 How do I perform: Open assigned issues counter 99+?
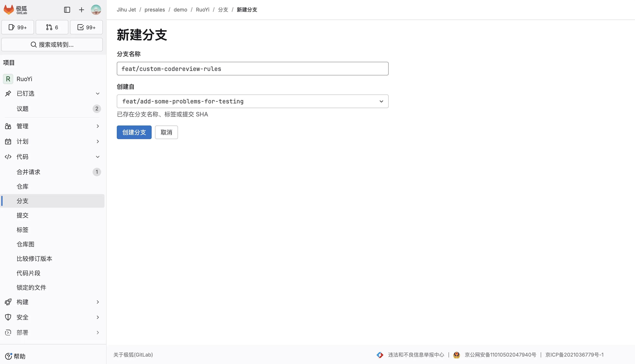[17, 27]
